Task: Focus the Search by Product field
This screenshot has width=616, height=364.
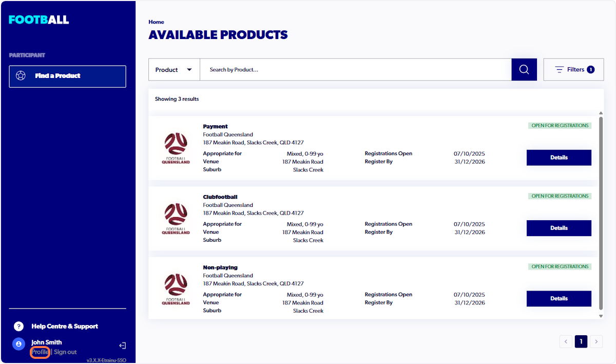Action: pos(355,69)
